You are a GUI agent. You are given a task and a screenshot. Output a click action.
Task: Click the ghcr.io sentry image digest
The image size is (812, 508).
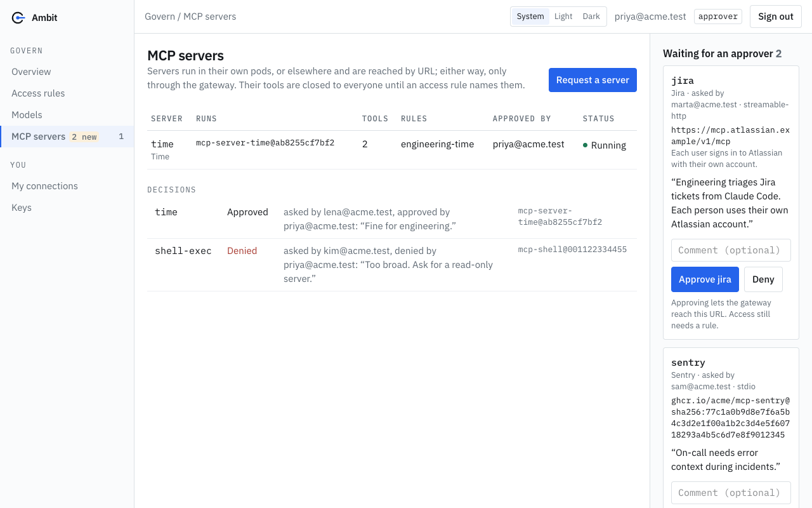[x=731, y=418]
